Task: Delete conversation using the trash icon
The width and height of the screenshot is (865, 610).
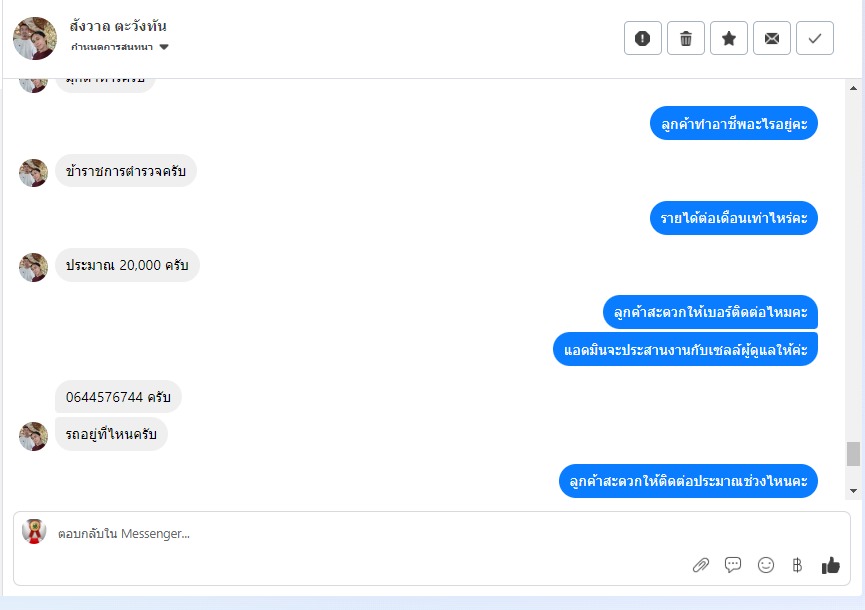Action: (x=686, y=38)
